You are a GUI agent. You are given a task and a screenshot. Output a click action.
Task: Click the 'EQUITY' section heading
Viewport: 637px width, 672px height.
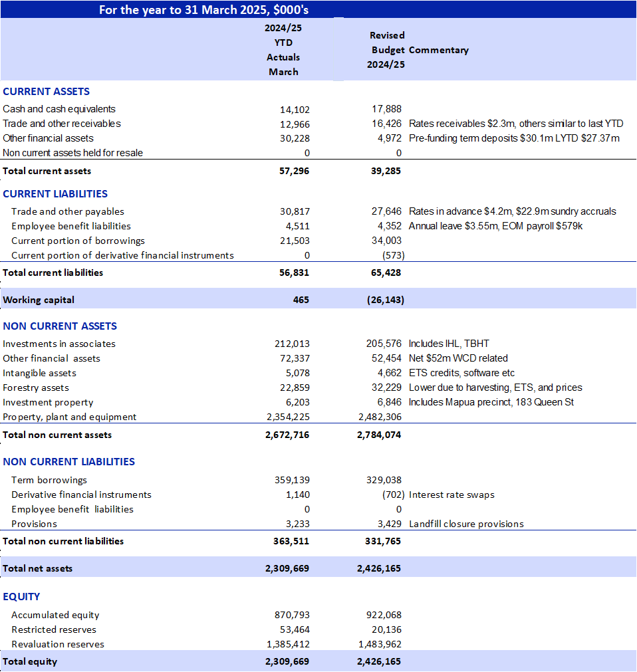pos(21,597)
